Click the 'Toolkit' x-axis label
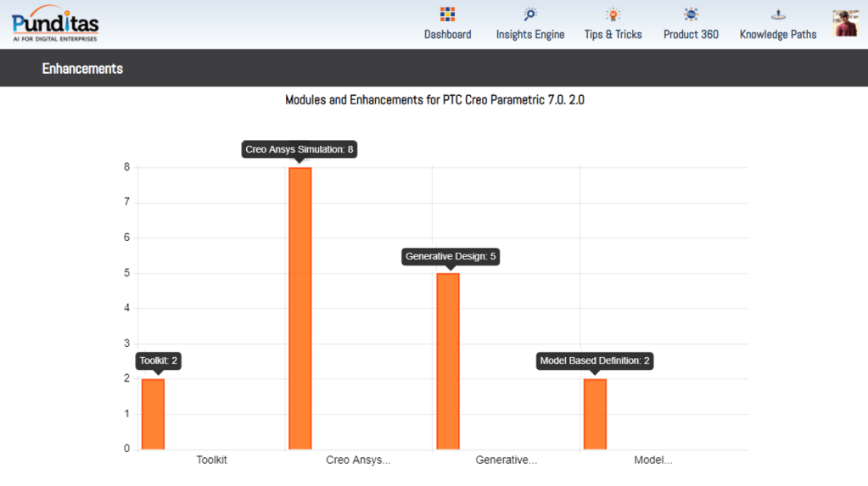Image resolution: width=868 pixels, height=486 pixels. tap(211, 461)
